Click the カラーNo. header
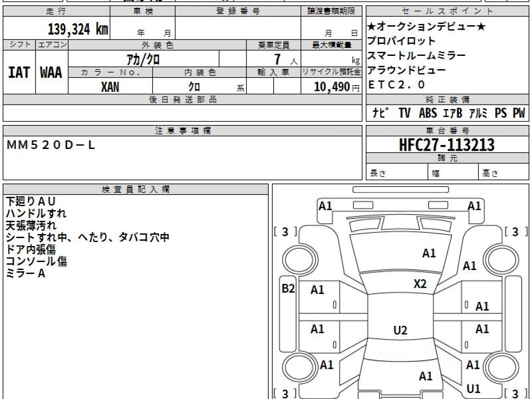532x399 pixels. pyautogui.click(x=110, y=72)
